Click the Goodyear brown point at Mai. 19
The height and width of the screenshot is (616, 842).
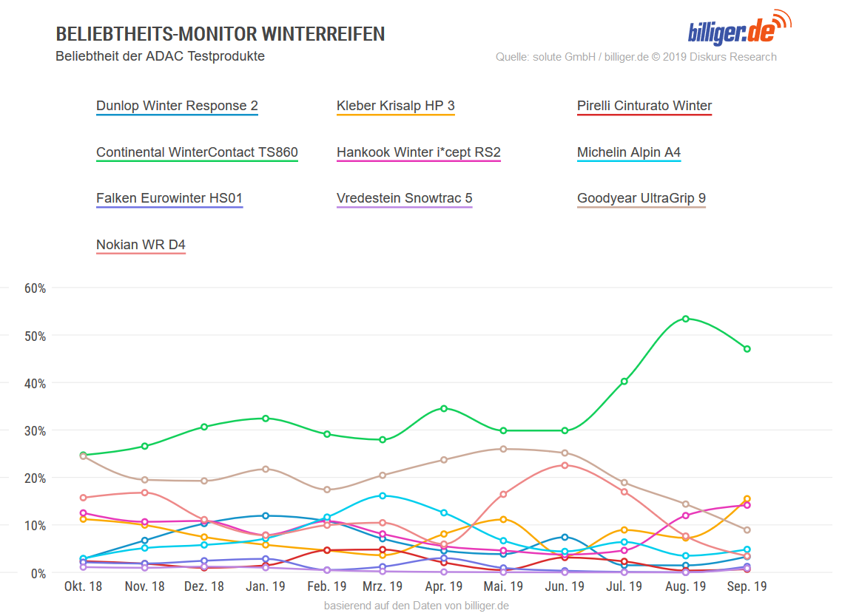pyautogui.click(x=503, y=449)
